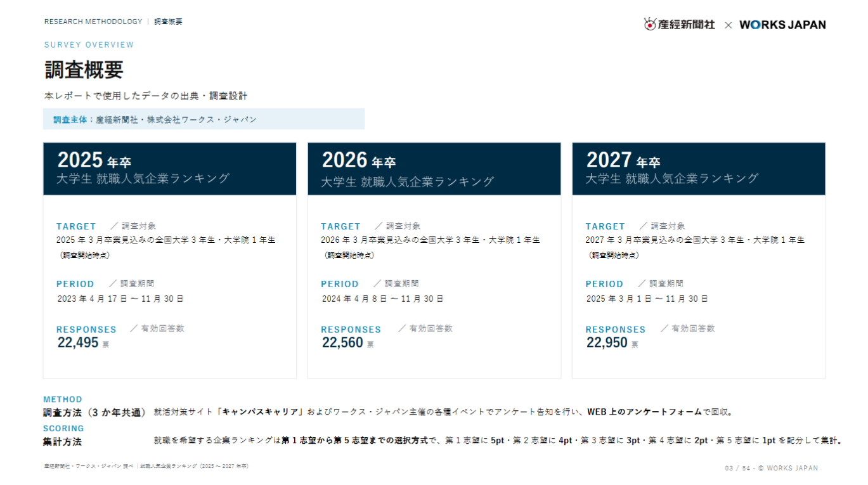Click the 調査主体 highlighted box
Viewport: 868px width, 485px height.
coord(204,119)
